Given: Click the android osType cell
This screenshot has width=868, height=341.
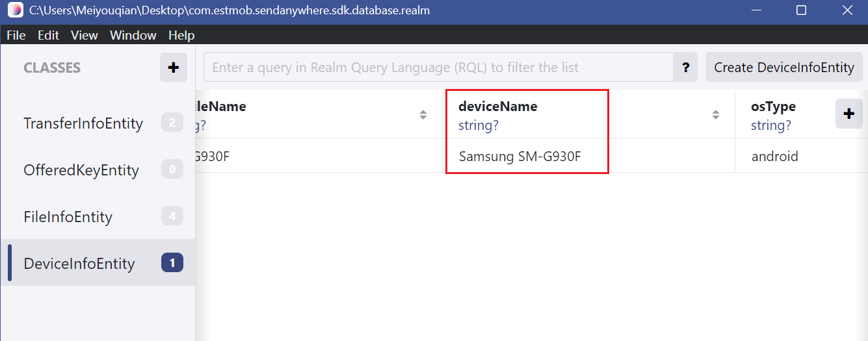Looking at the screenshot, I should click(x=774, y=157).
